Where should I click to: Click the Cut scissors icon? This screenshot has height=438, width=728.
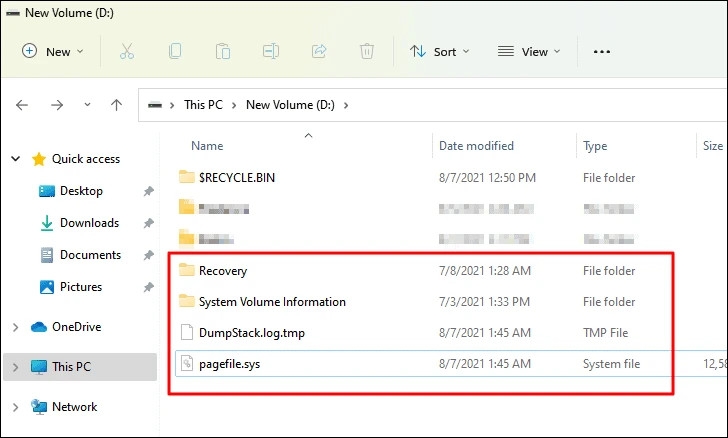[127, 52]
